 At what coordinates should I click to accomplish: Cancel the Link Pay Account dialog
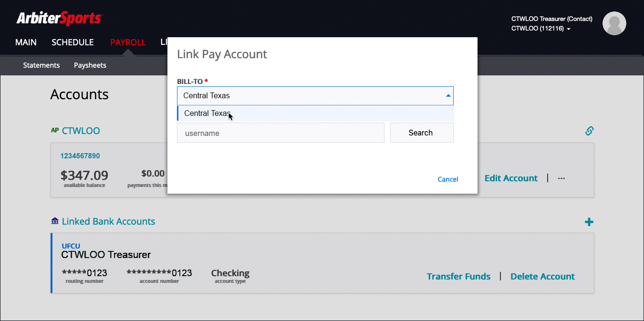coord(448,179)
